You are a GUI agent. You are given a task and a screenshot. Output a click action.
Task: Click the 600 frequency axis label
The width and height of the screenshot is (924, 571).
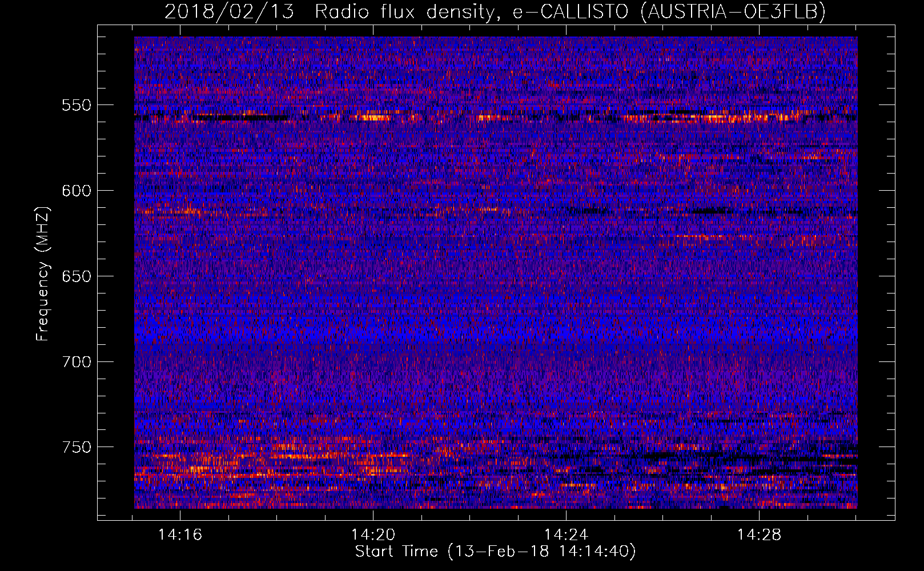point(77,191)
